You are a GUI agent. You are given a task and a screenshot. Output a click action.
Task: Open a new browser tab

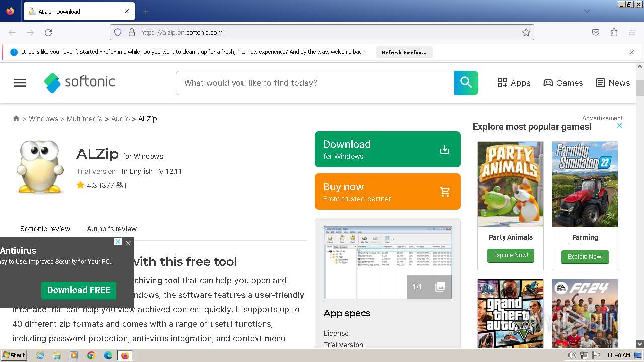pyautogui.click(x=145, y=11)
